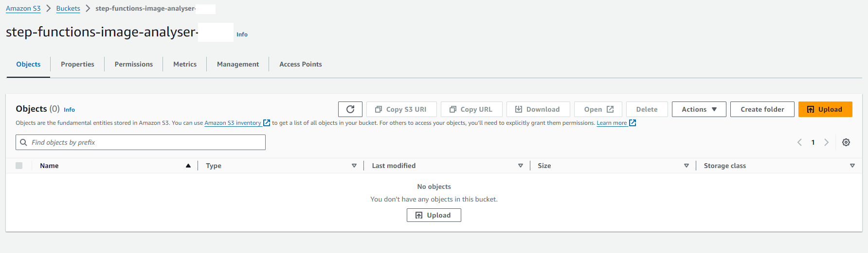The width and height of the screenshot is (868, 253).
Task: Click the Copy S3 URI button
Action: tap(401, 109)
